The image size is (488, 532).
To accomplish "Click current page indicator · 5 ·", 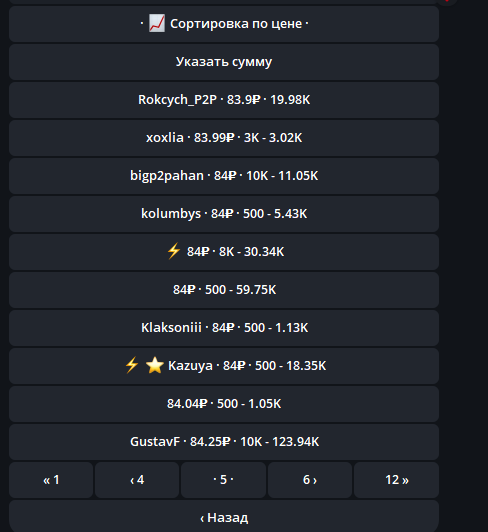I will click(223, 480).
